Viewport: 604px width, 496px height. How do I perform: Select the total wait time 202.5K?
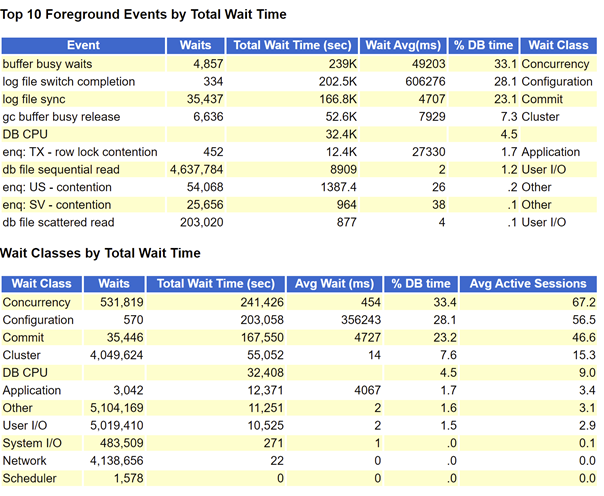pyautogui.click(x=338, y=82)
